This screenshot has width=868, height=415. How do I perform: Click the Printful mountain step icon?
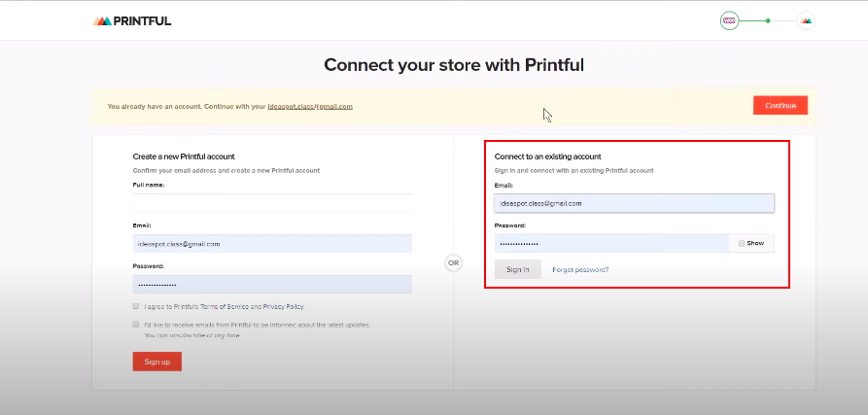[x=806, y=20]
